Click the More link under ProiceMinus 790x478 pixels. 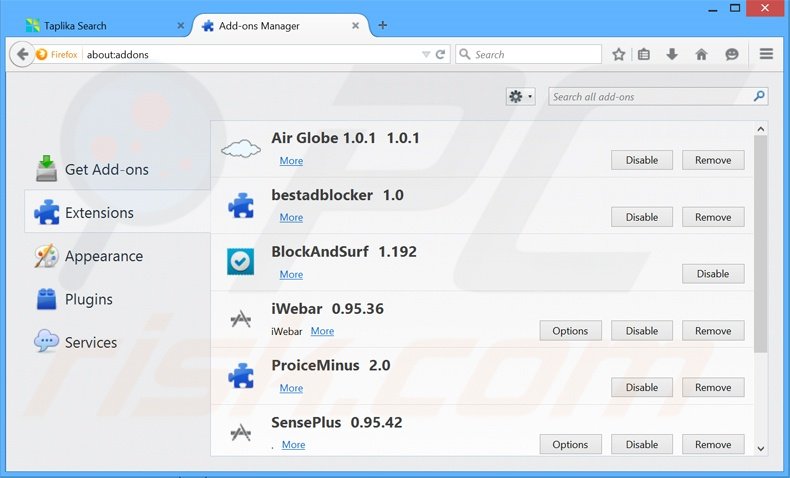tap(291, 388)
